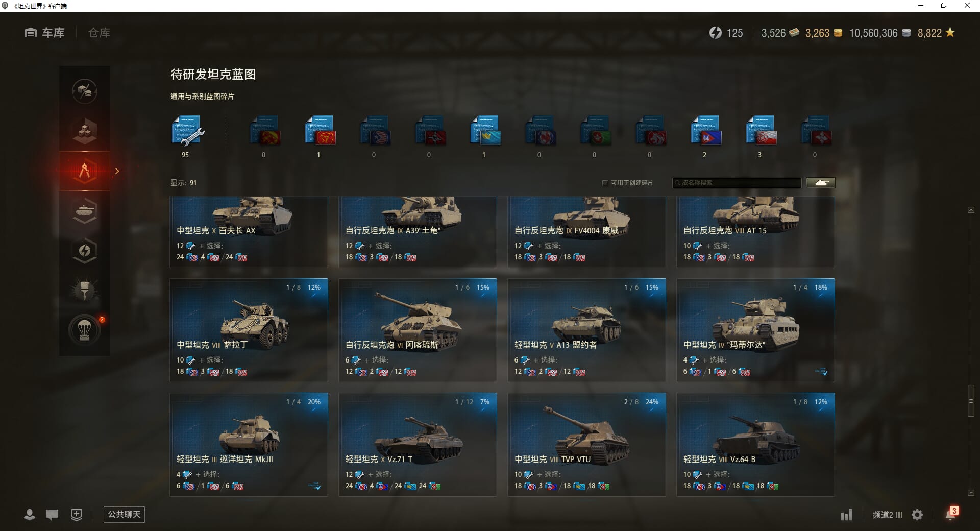Click the universal blueprint fragment wrench icon
Image resolution: width=980 pixels, height=531 pixels.
tap(187, 131)
